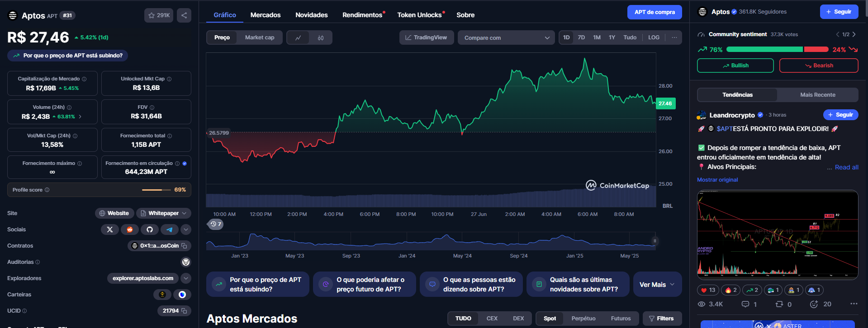
Task: Open the TradingView chart option
Action: (426, 37)
